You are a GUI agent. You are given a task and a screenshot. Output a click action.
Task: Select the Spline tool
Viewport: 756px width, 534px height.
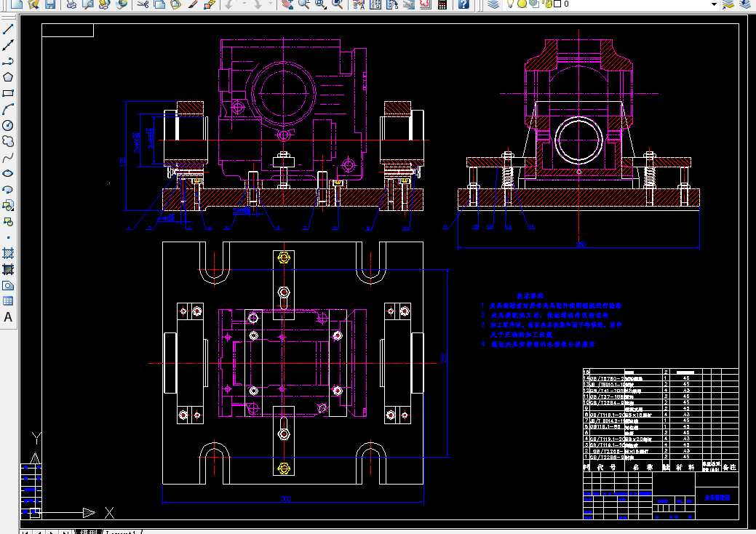[x=8, y=158]
